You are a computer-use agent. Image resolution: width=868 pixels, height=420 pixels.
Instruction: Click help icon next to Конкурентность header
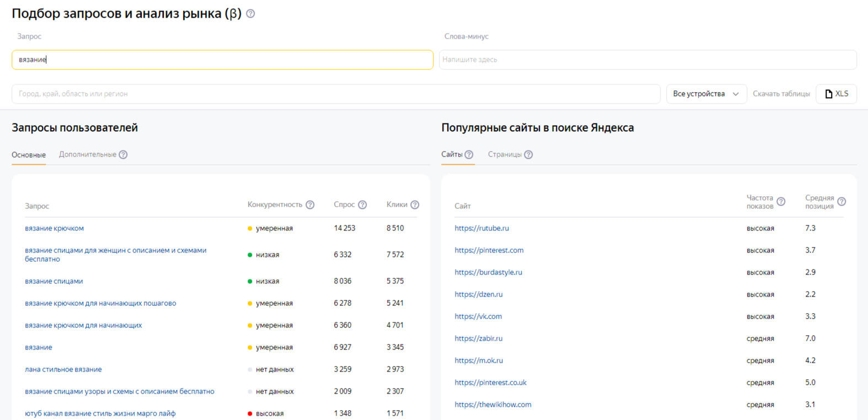(310, 205)
